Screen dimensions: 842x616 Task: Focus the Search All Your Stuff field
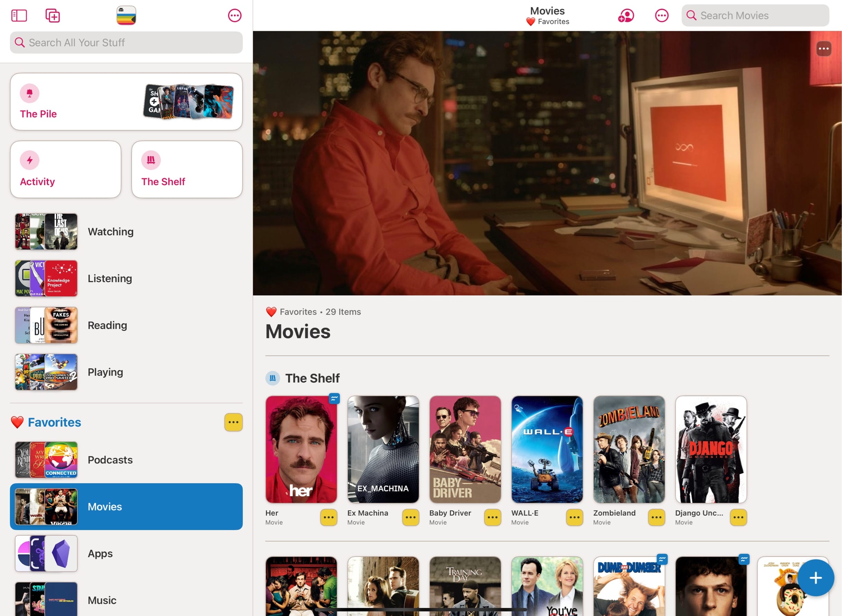(126, 43)
